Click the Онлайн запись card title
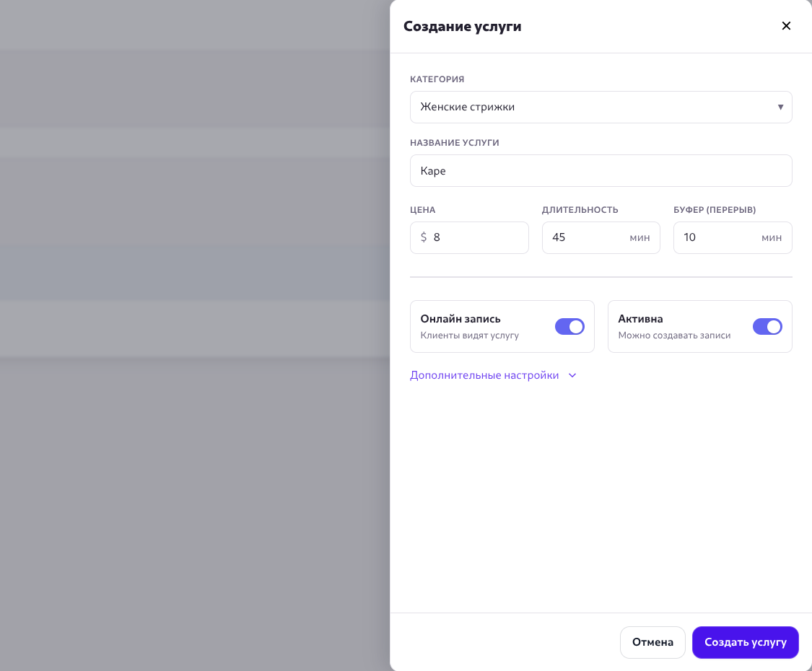The width and height of the screenshot is (812, 671). (460, 319)
